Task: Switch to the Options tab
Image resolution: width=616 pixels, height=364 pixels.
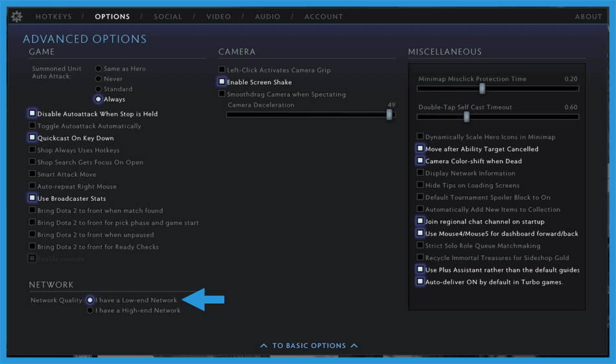Action: point(112,16)
